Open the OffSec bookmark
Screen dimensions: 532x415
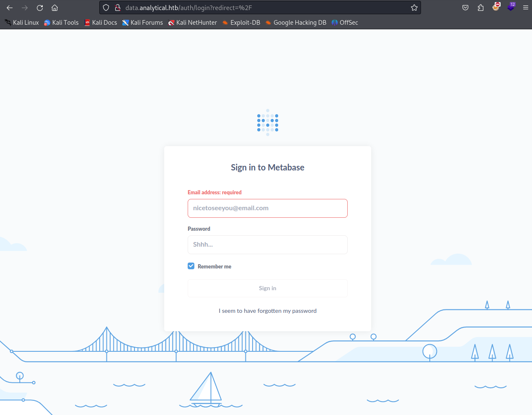point(345,23)
